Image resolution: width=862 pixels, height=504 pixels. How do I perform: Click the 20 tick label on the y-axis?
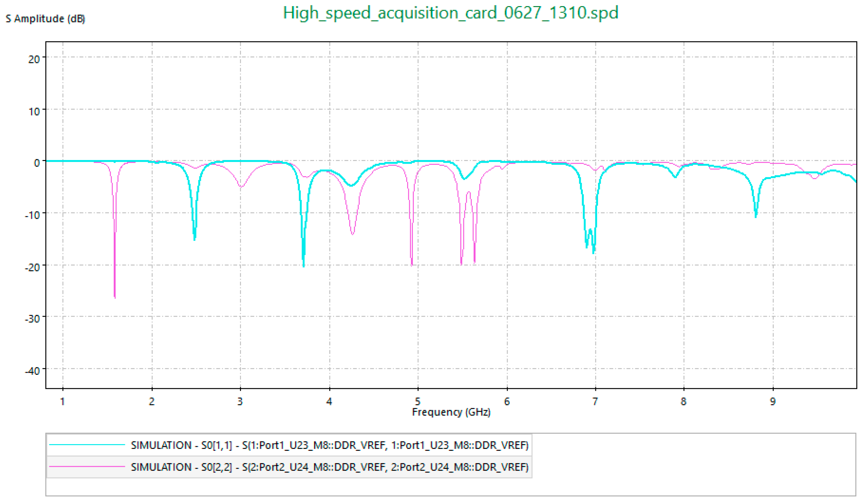coord(34,60)
